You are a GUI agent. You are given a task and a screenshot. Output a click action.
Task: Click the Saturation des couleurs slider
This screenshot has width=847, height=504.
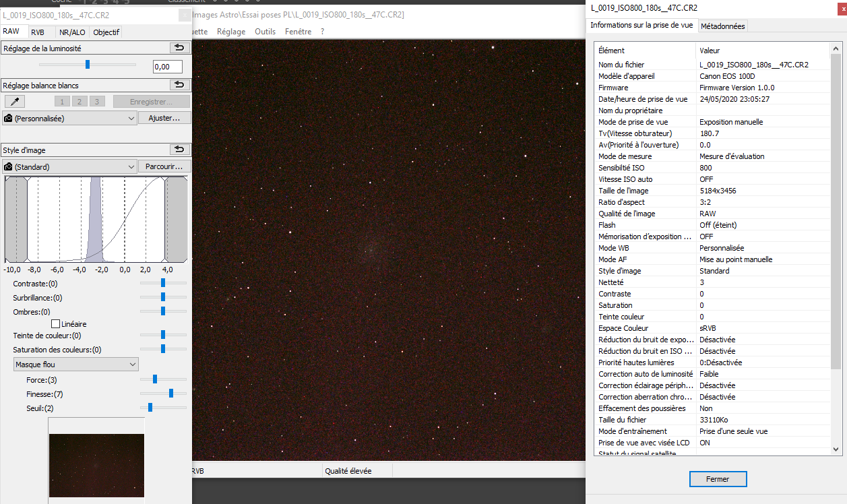coord(163,349)
